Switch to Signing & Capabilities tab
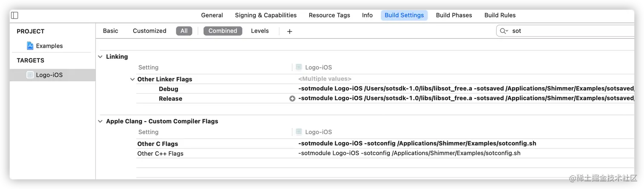Viewport: 644px width, 189px height. [266, 15]
